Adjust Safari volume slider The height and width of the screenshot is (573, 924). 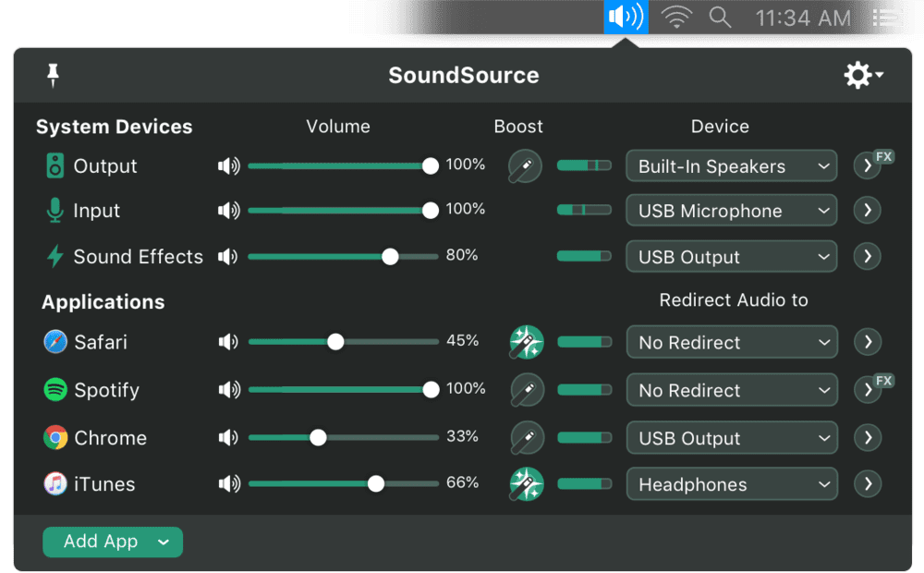click(344, 342)
